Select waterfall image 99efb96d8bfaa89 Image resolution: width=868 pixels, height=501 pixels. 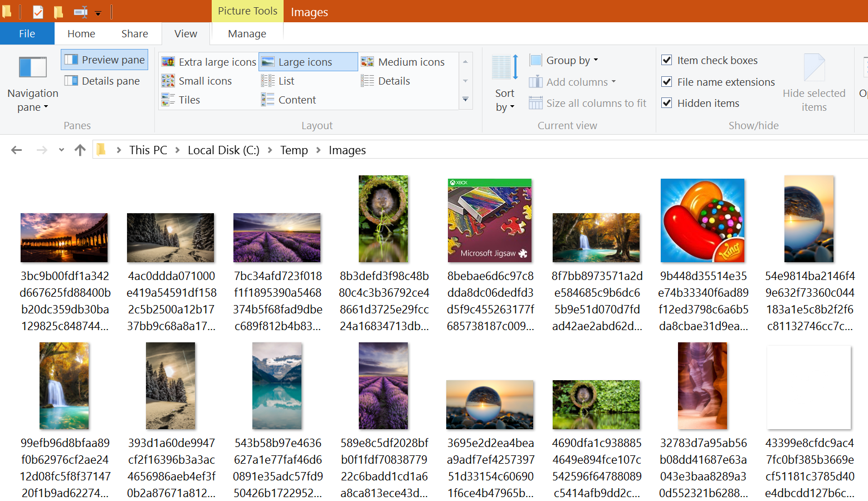(x=64, y=386)
